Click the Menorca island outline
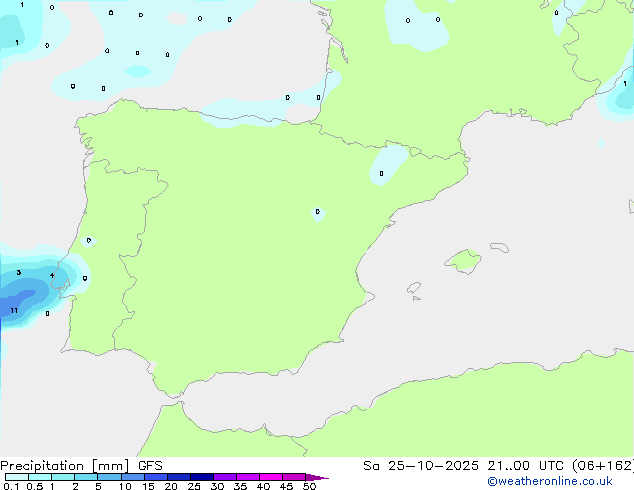The width and height of the screenshot is (634, 490). click(499, 247)
